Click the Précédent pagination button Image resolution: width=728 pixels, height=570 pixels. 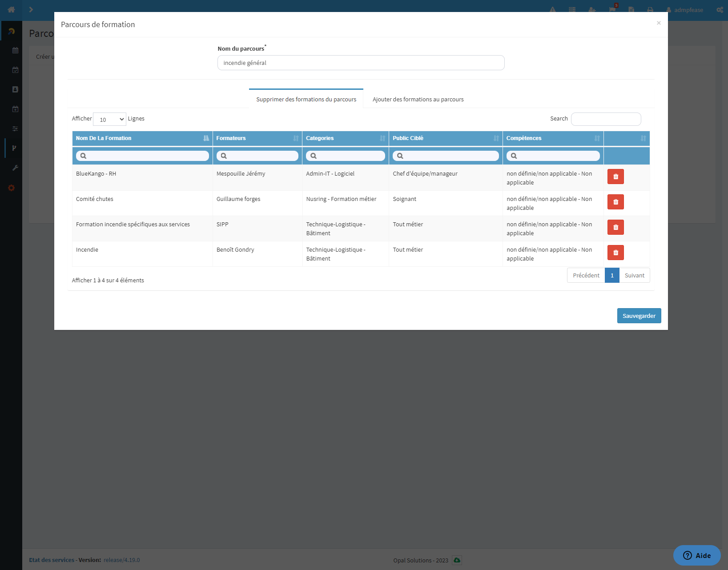(x=586, y=275)
